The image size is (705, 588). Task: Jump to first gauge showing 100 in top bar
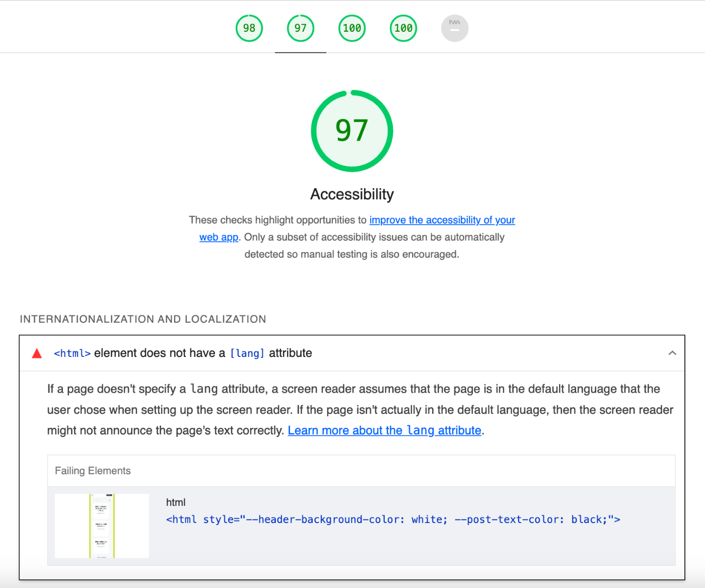[x=352, y=28]
